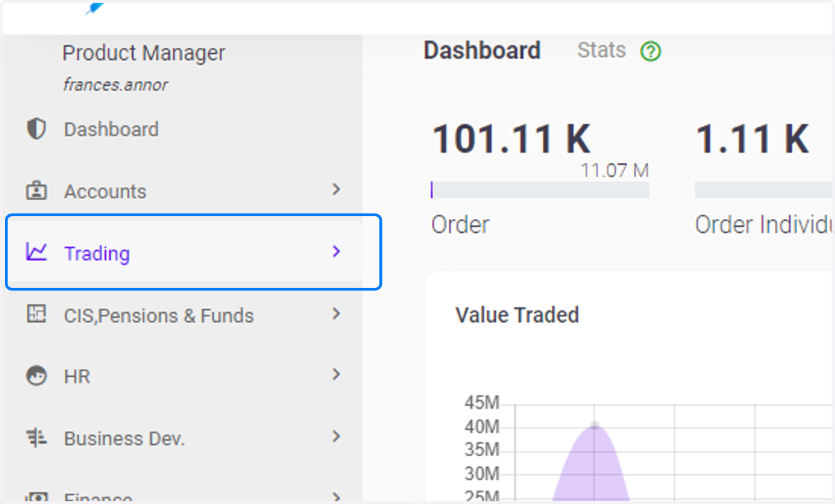
Task: Click the Product Manager role text
Action: [x=144, y=54]
